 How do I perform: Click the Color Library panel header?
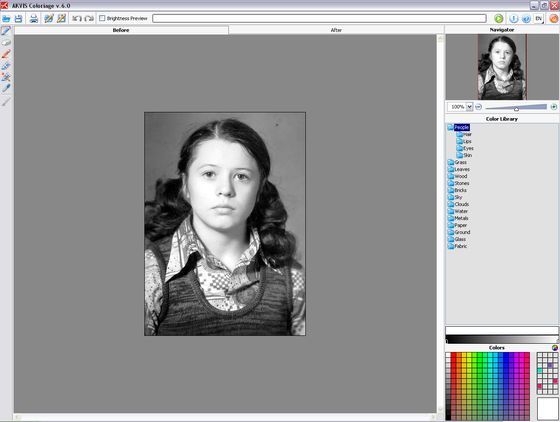tap(501, 119)
